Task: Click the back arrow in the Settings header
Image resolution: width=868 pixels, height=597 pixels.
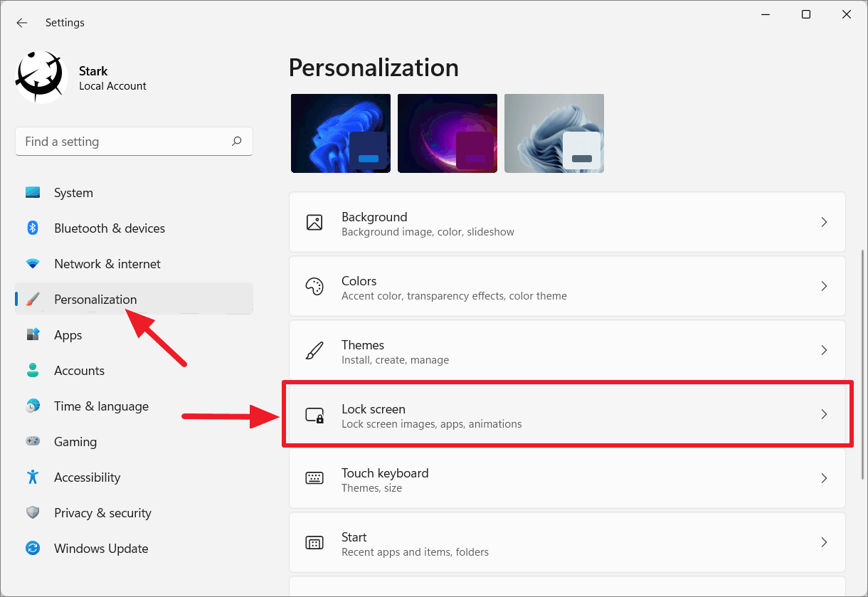Action: tap(22, 23)
